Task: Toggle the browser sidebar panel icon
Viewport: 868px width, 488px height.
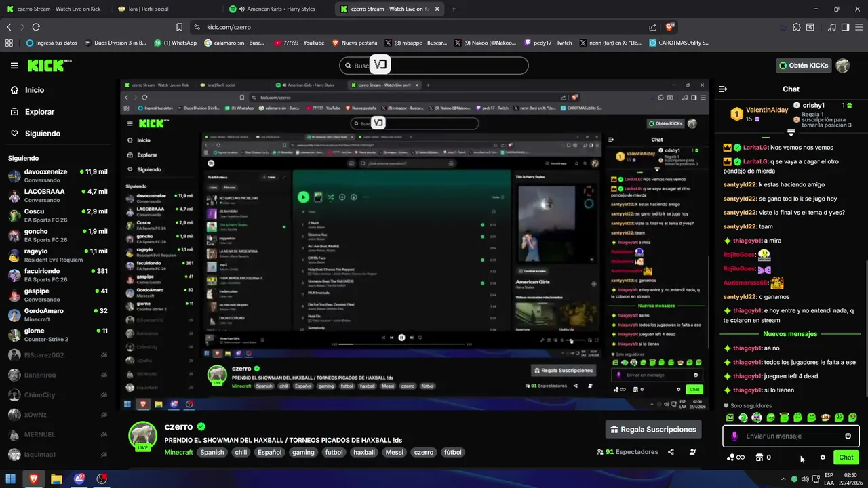Action: (845, 27)
